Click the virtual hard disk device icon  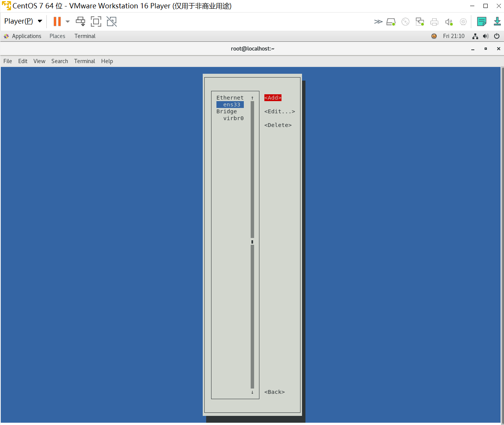(x=391, y=21)
